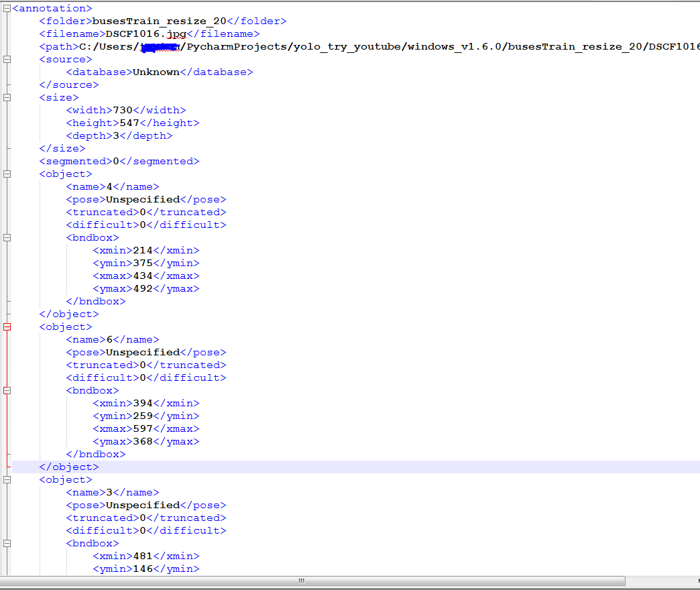Collapse the object fold containing name 3

tap(7, 480)
